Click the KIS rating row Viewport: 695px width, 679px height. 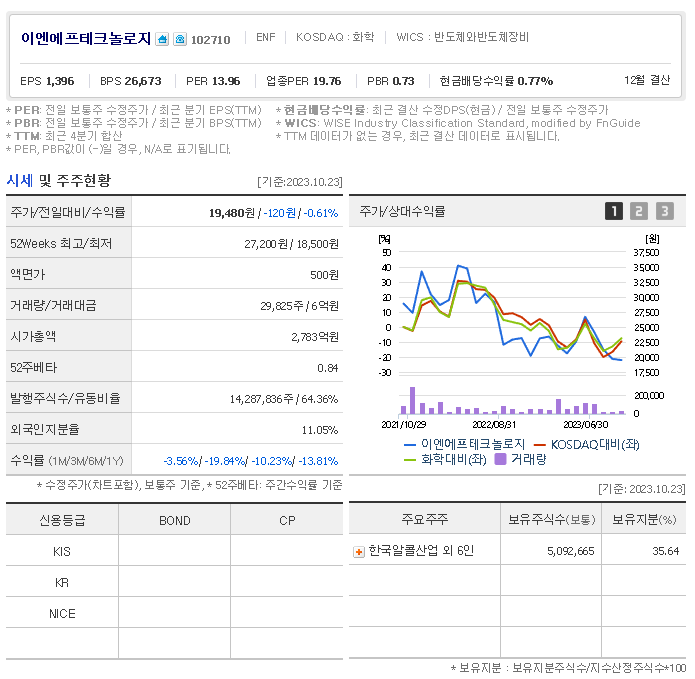click(x=174, y=551)
